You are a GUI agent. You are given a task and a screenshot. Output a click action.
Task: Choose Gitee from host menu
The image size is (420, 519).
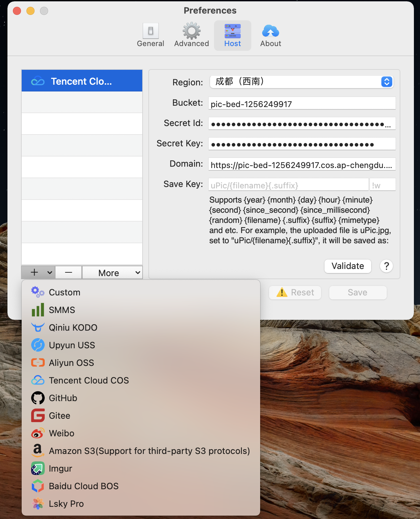point(141,416)
